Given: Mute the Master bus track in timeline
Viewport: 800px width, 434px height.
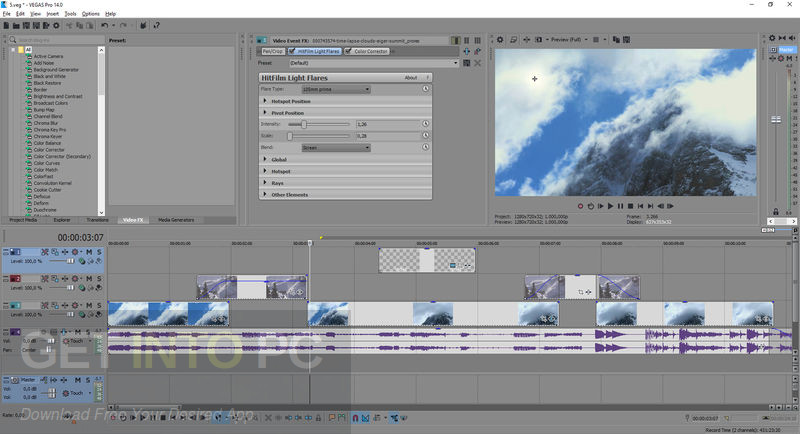Looking at the screenshot, I should (78, 380).
